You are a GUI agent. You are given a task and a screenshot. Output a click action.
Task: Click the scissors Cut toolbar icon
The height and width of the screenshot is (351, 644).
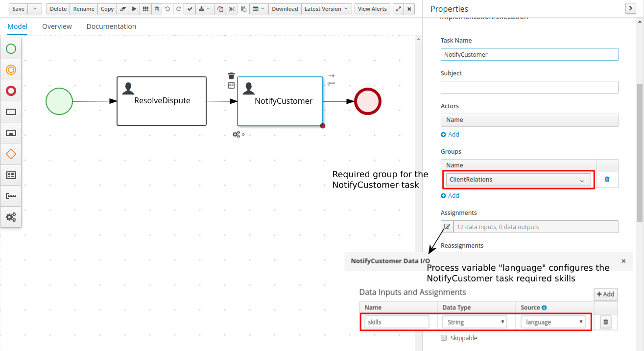coord(232,9)
